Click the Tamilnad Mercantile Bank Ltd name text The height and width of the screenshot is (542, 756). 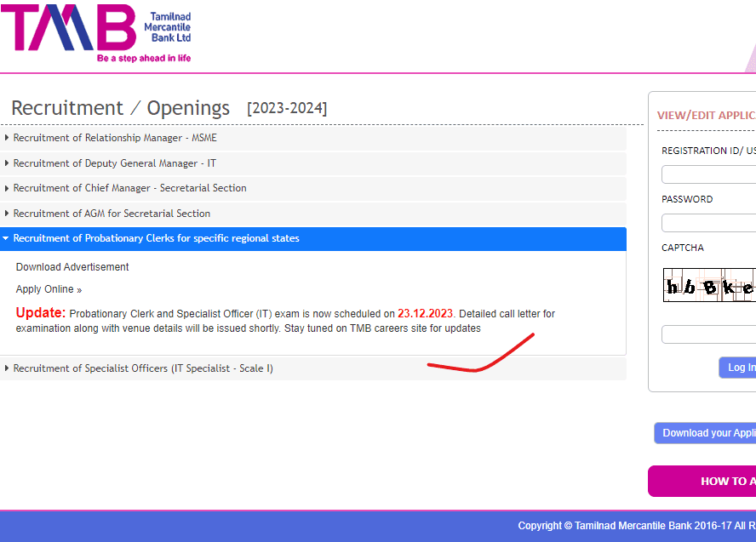(x=170, y=27)
